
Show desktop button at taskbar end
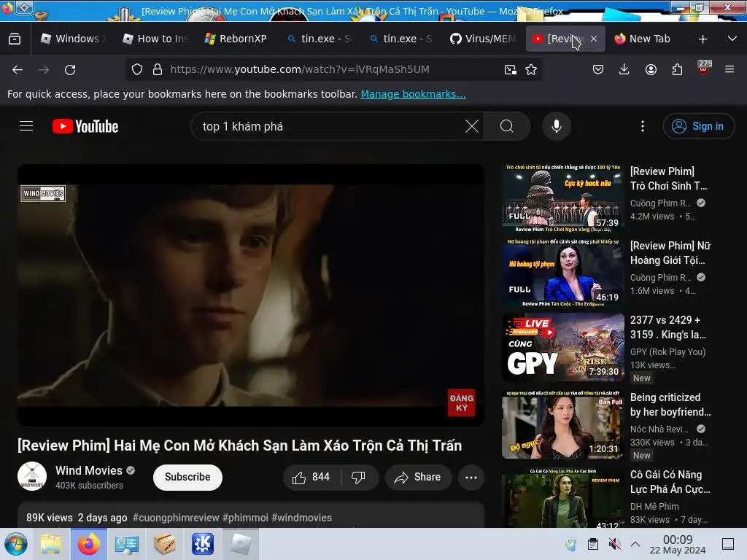[x=728, y=544]
